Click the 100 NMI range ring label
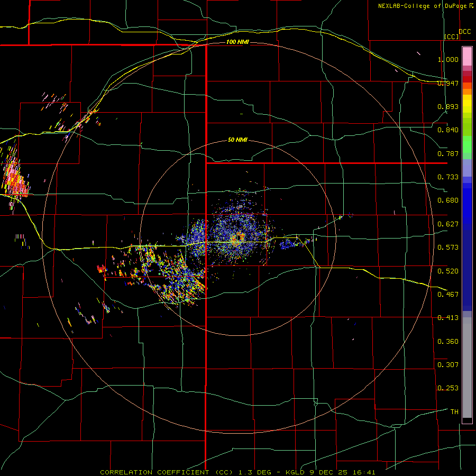 point(237,42)
